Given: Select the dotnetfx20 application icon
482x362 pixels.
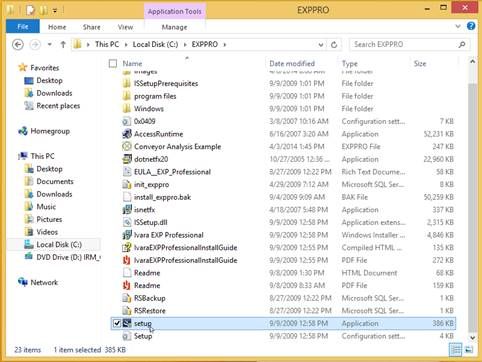Looking at the screenshot, I should click(x=127, y=159).
